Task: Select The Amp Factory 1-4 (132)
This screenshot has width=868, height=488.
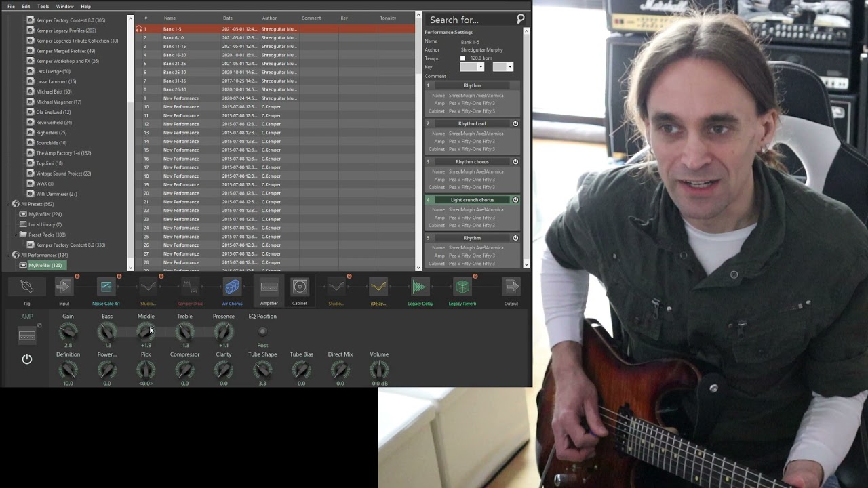Action: coord(63,153)
